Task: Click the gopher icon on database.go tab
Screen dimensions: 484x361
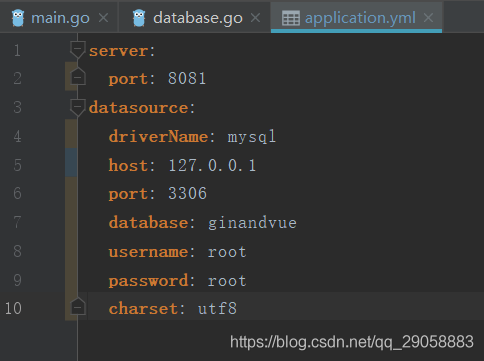Action: point(139,18)
